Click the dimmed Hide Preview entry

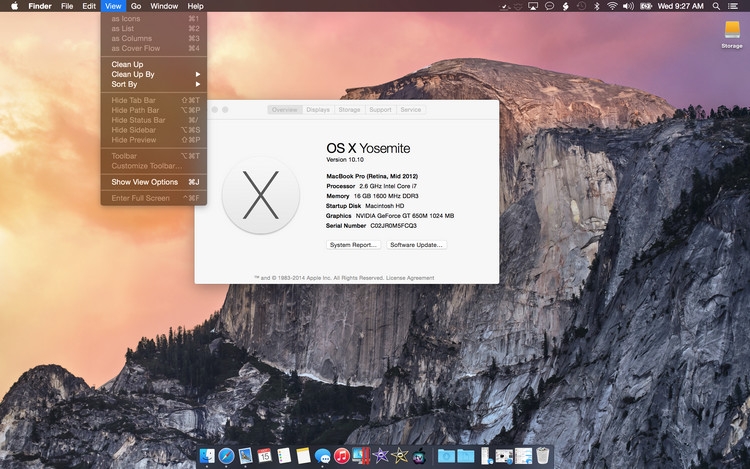[154, 140]
